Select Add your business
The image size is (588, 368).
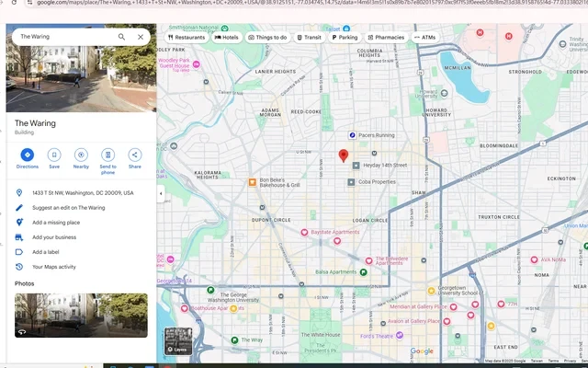tap(54, 237)
